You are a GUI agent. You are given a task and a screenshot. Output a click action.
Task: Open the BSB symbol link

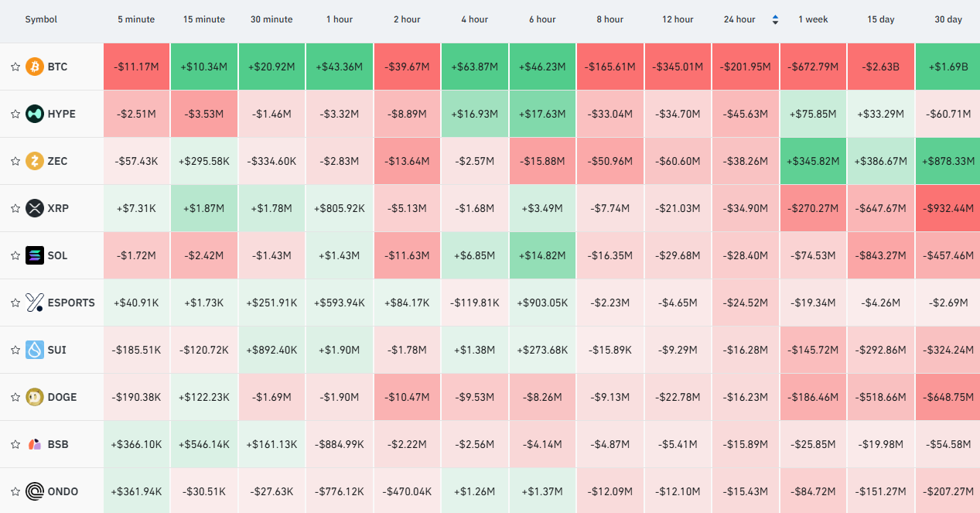[x=58, y=444]
